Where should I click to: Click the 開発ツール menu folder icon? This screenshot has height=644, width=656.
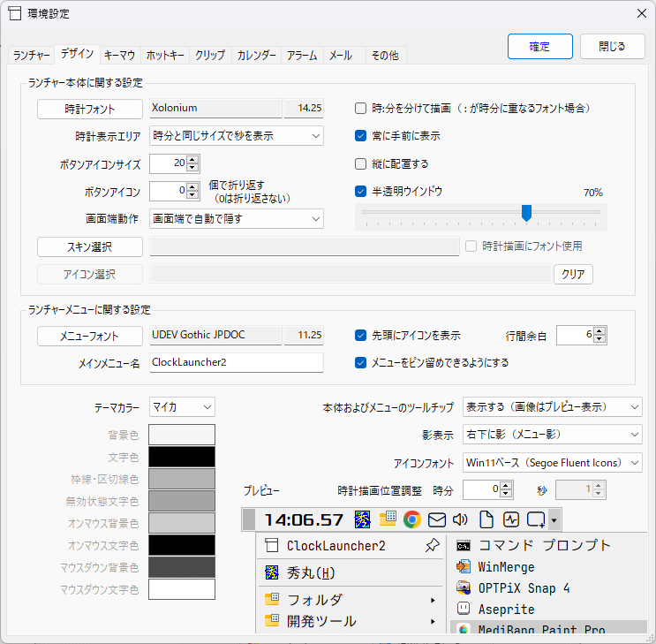click(x=272, y=620)
